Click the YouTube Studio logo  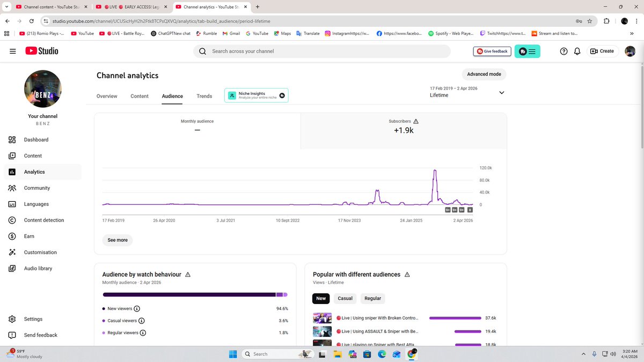(41, 51)
